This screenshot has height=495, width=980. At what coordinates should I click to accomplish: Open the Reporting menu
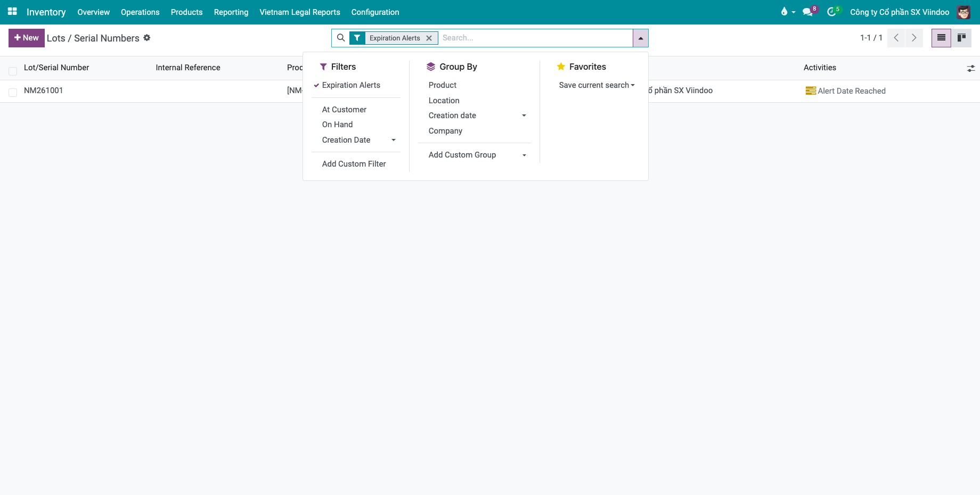pyautogui.click(x=231, y=12)
